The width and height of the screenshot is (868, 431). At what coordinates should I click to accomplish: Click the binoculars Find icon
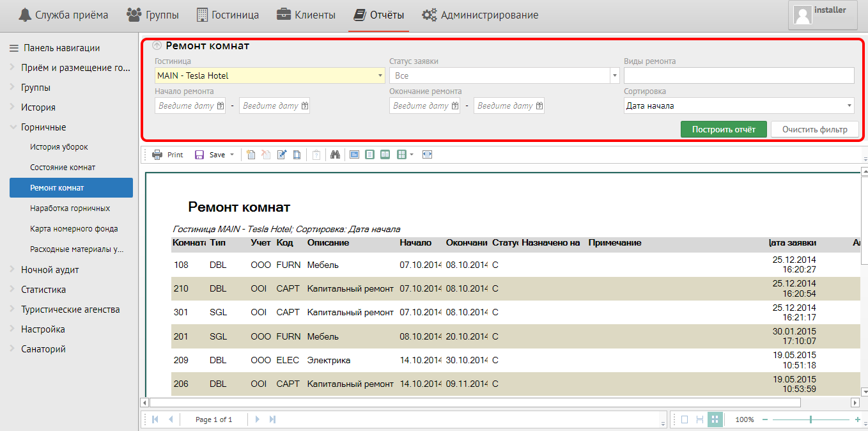click(x=335, y=155)
